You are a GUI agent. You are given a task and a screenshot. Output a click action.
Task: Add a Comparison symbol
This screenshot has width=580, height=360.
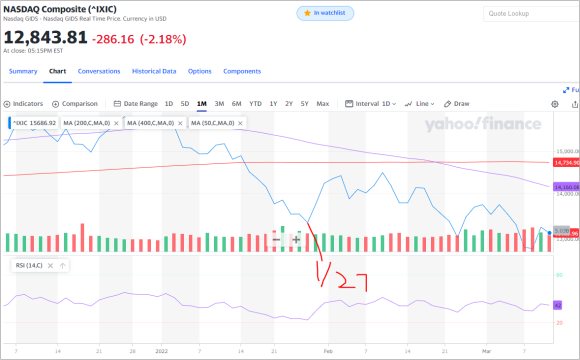(75, 104)
